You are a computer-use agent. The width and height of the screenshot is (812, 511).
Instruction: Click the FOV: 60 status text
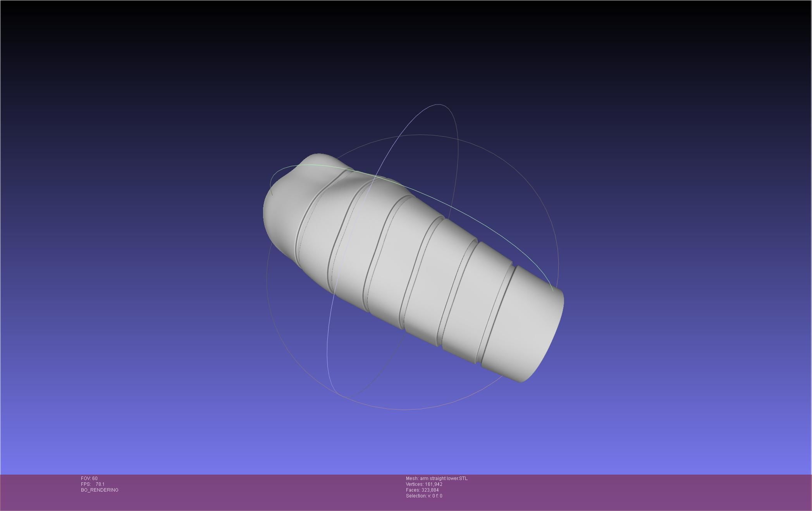coord(89,478)
